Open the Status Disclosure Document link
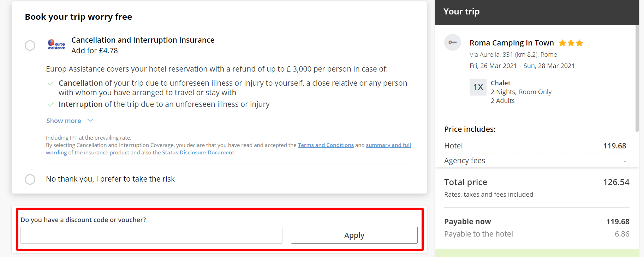Viewport: 644px width, 257px height. (x=198, y=153)
